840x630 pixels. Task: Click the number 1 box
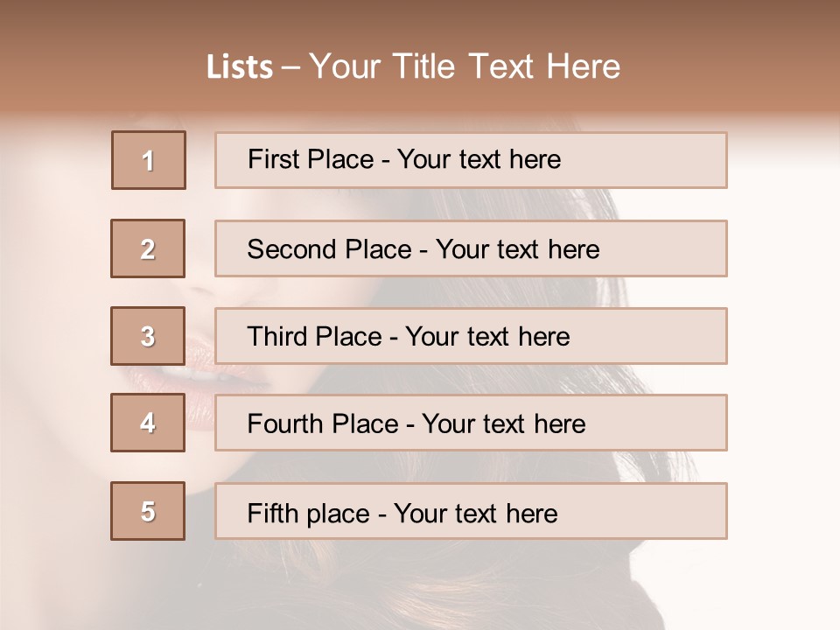point(149,160)
